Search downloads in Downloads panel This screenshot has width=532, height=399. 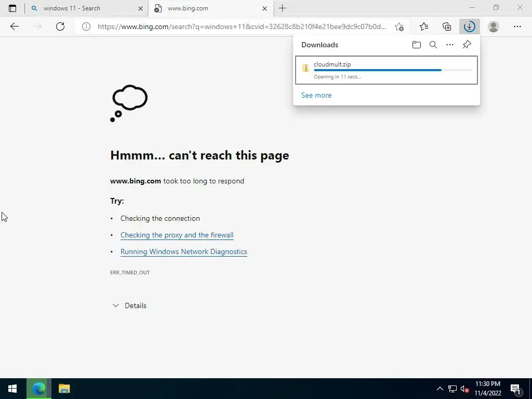click(x=433, y=45)
